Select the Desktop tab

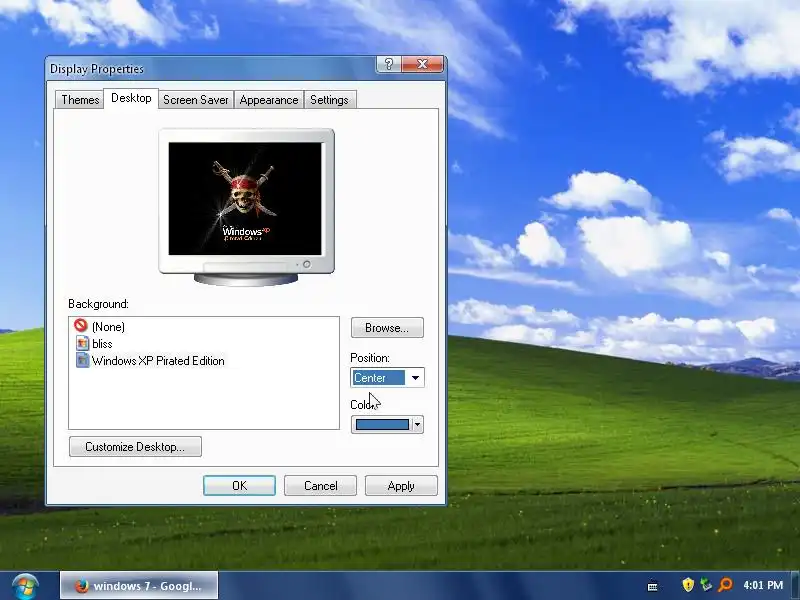click(131, 98)
